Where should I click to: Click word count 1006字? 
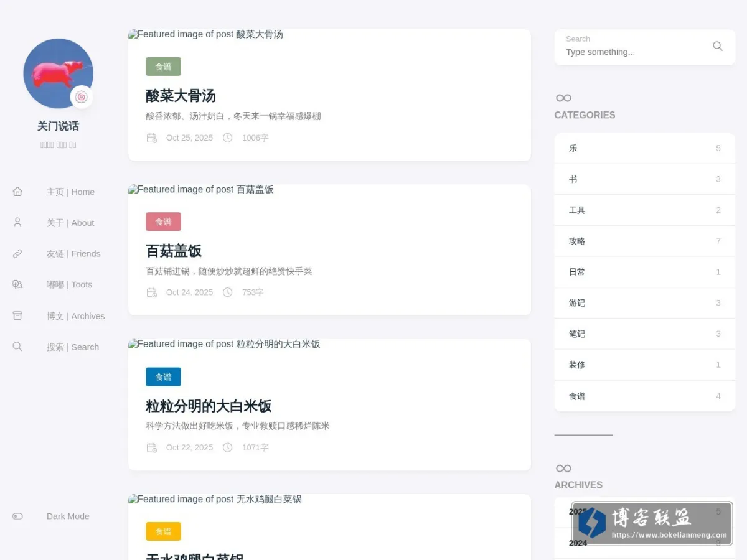255,138
